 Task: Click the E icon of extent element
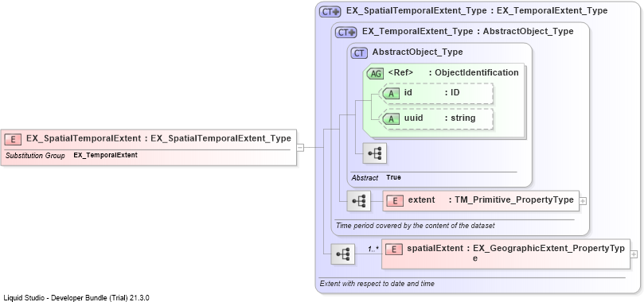(395, 201)
